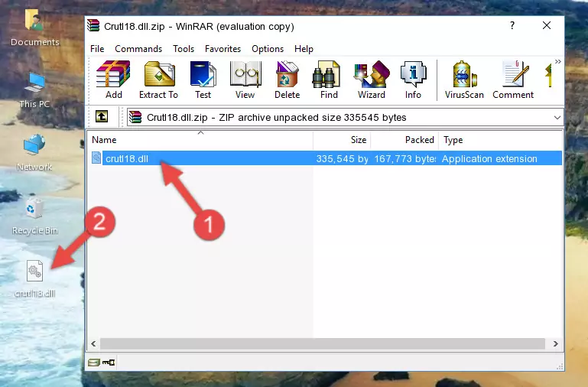Open the Help menu

coord(304,49)
